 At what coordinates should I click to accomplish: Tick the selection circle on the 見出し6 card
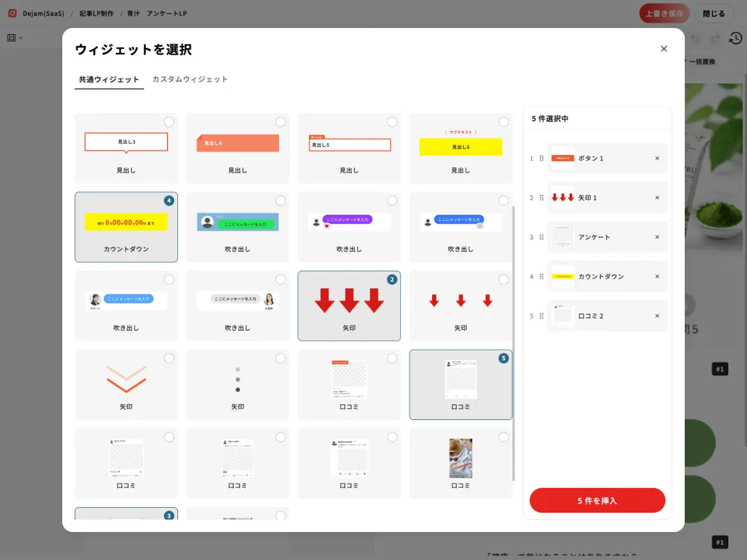[503, 122]
